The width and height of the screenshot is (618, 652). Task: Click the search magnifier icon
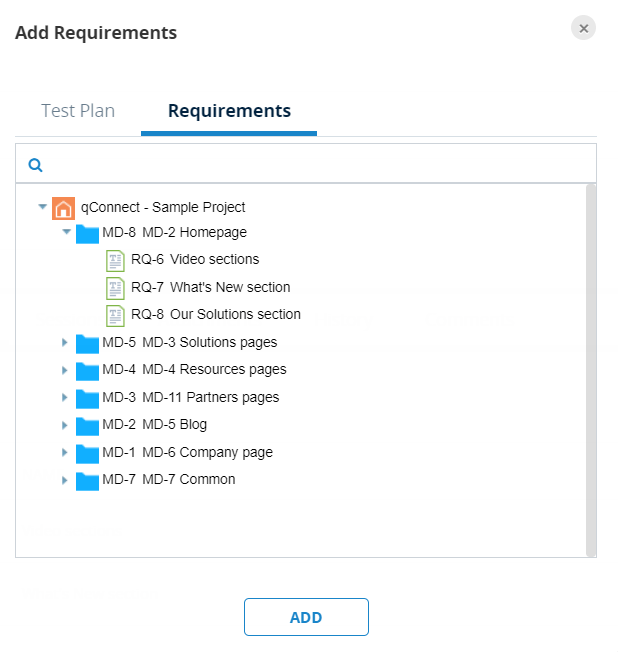(x=35, y=165)
